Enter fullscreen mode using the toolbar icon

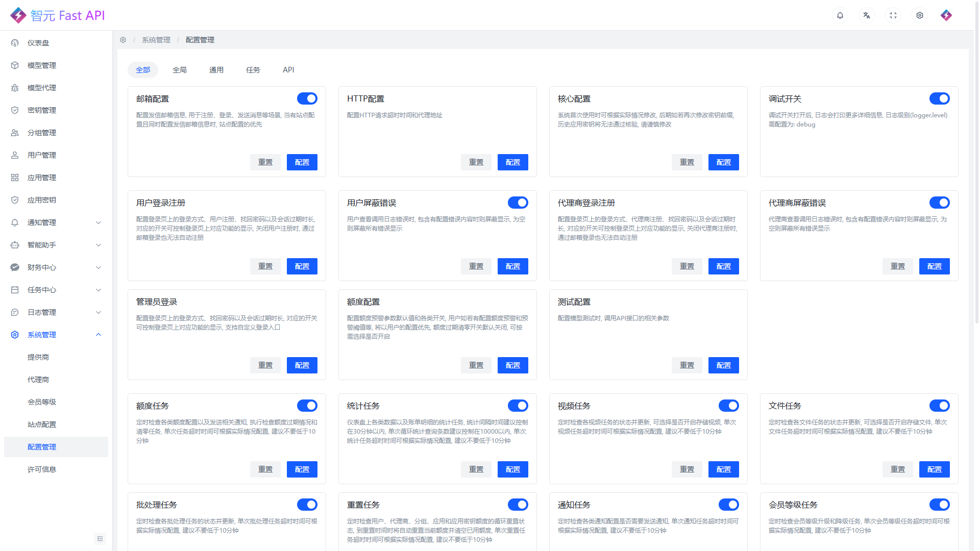click(893, 15)
